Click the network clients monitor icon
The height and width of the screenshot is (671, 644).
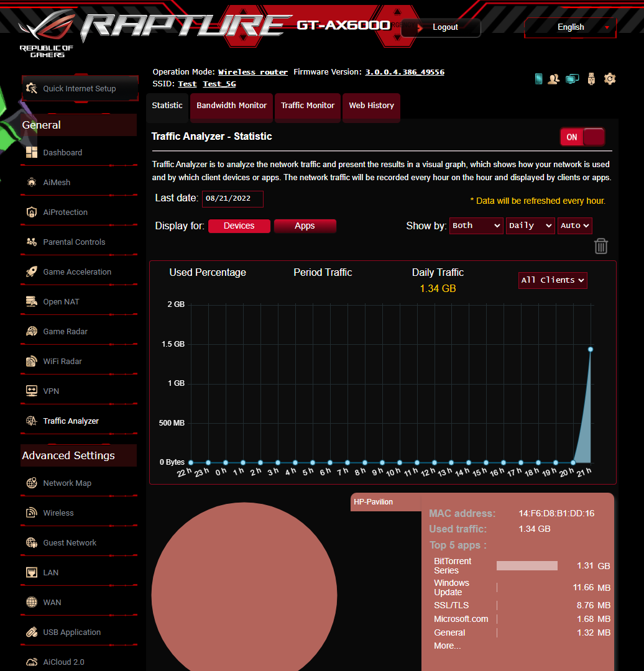pos(572,79)
